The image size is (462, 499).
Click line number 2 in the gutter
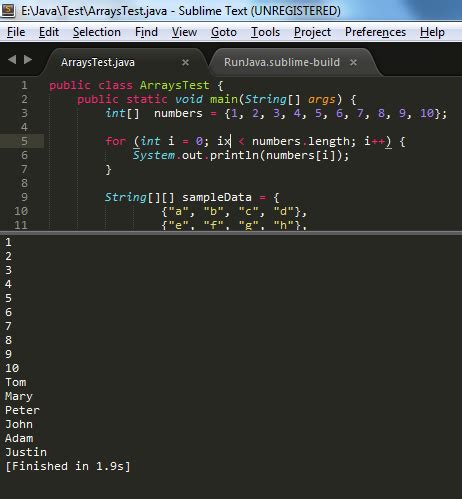(x=24, y=99)
